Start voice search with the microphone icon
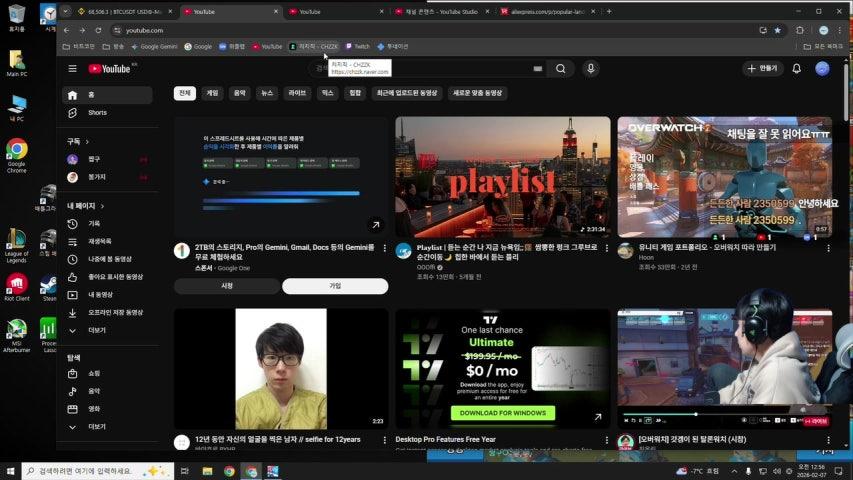This screenshot has width=853, height=480. (x=591, y=68)
